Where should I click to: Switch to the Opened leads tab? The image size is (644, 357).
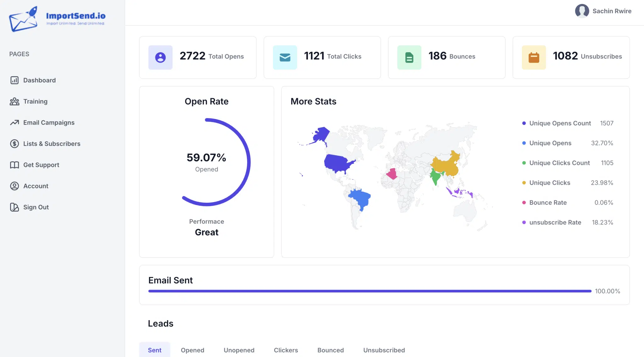[192, 350]
